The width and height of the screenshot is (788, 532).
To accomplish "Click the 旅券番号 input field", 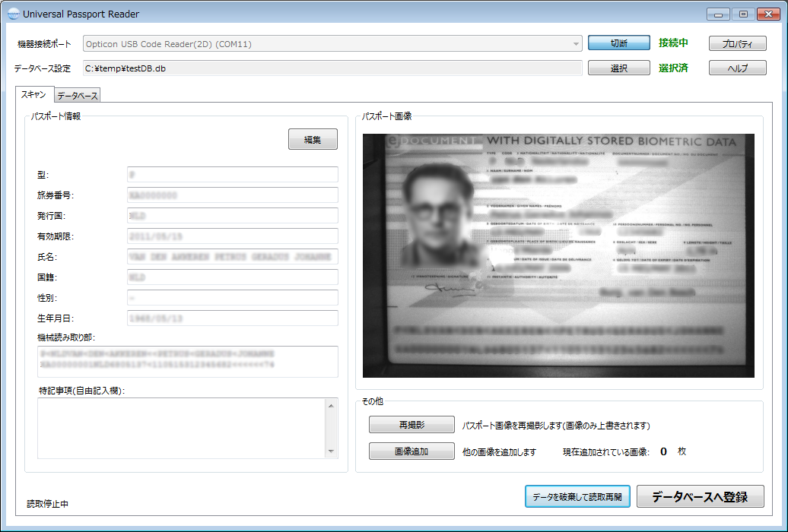I will click(232, 195).
